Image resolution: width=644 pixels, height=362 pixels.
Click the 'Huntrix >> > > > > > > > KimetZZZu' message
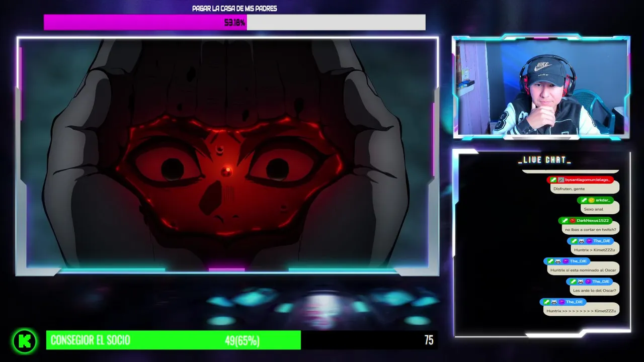point(581,311)
